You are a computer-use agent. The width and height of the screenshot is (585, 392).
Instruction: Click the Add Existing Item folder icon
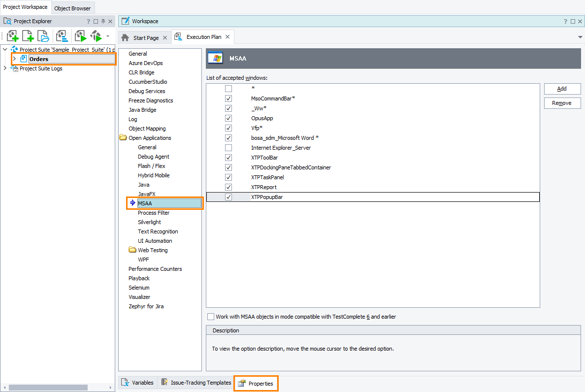44,36
